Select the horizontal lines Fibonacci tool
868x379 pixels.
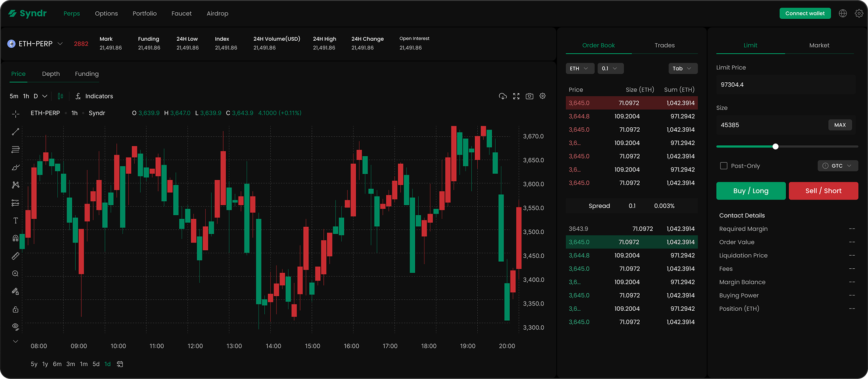15,149
